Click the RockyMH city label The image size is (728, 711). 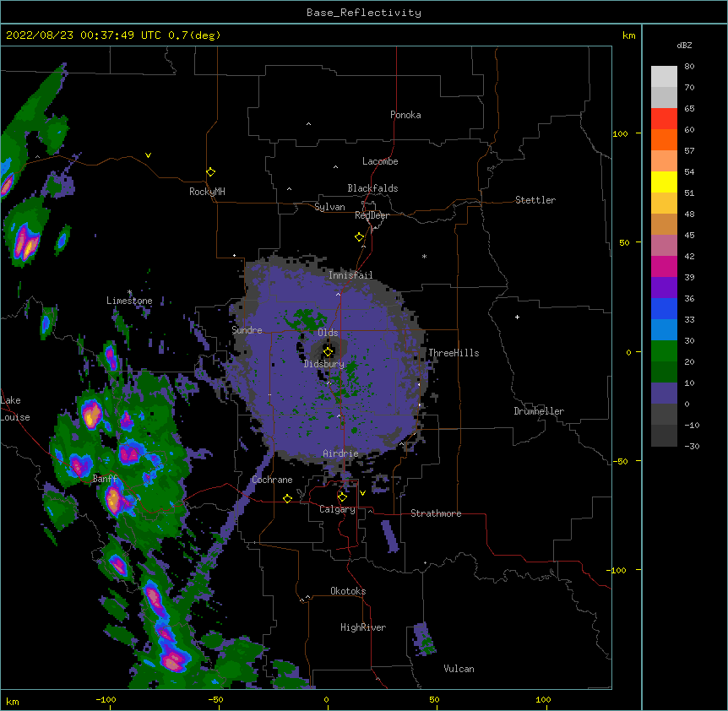pos(207,192)
